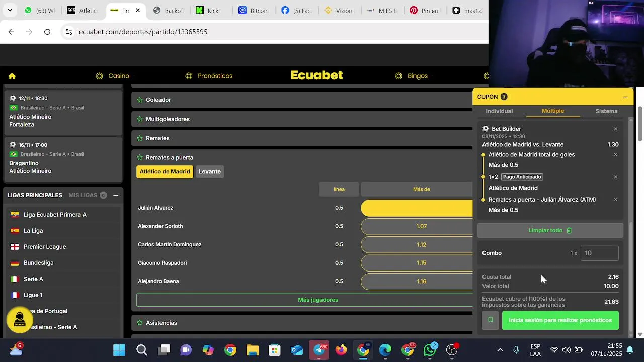644x362 pixels.
Task: Expand the Asistencias market
Action: coord(302,323)
